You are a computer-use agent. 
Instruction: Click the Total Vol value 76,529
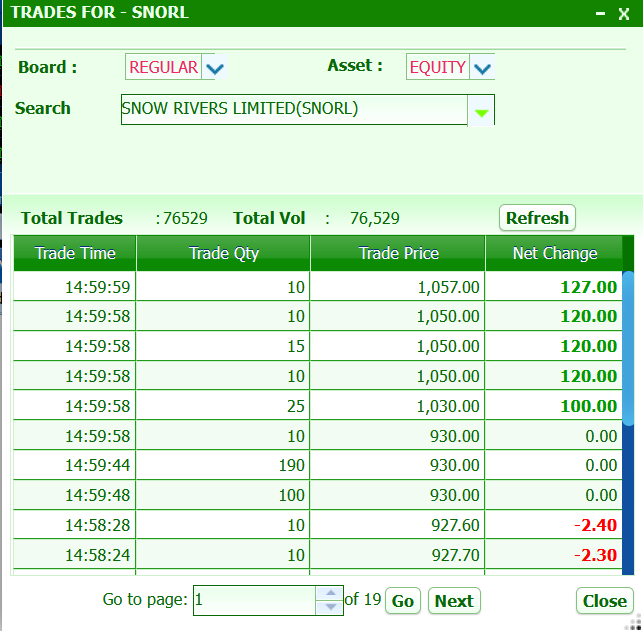click(x=374, y=218)
